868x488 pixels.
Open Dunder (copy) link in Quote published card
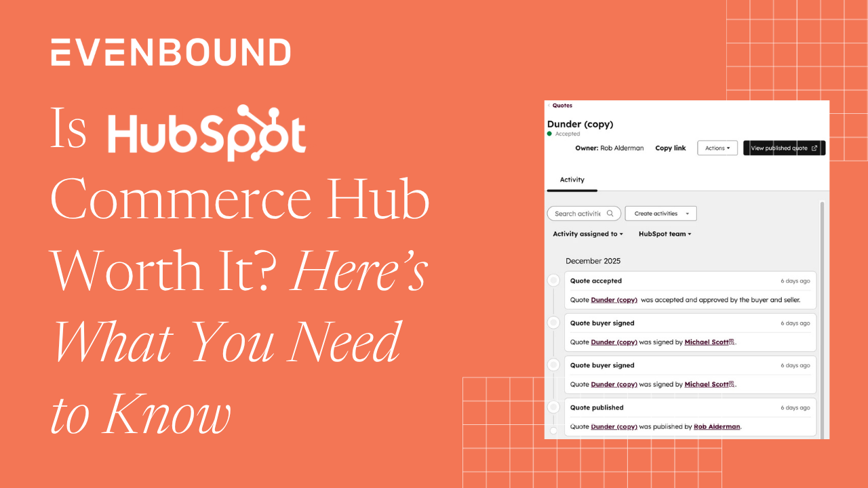pos(614,427)
